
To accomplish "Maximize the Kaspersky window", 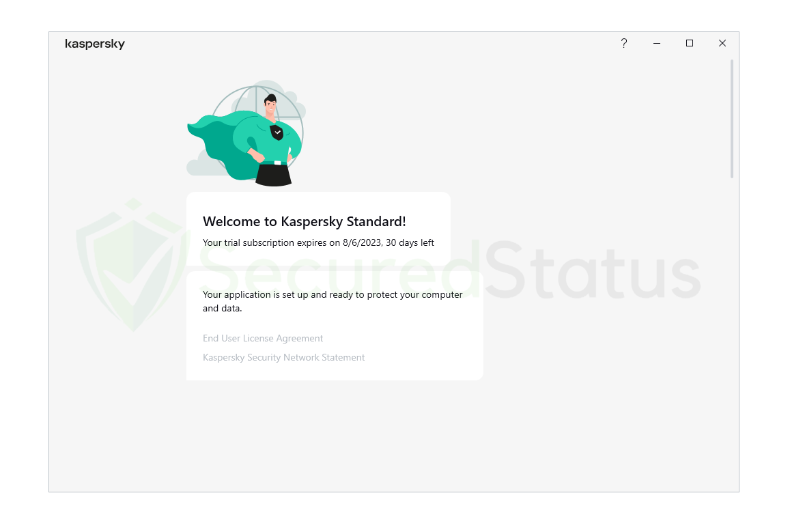I will click(689, 43).
